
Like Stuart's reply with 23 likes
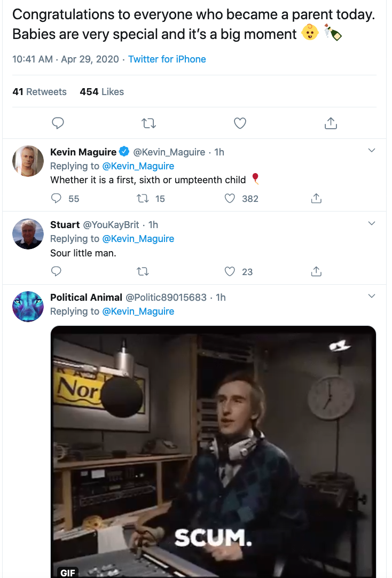[x=230, y=271]
